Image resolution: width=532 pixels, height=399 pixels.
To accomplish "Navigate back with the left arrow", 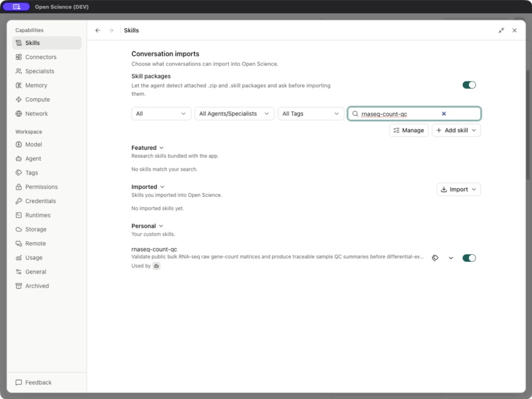I will (x=98, y=31).
